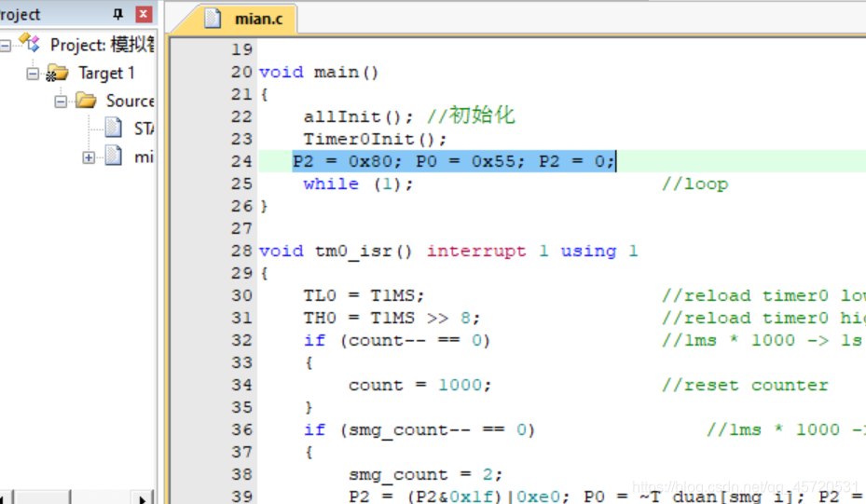The height and width of the screenshot is (504, 866).
Task: Click the project panel horizontal scrollbar thumb
Action: (x=42, y=497)
